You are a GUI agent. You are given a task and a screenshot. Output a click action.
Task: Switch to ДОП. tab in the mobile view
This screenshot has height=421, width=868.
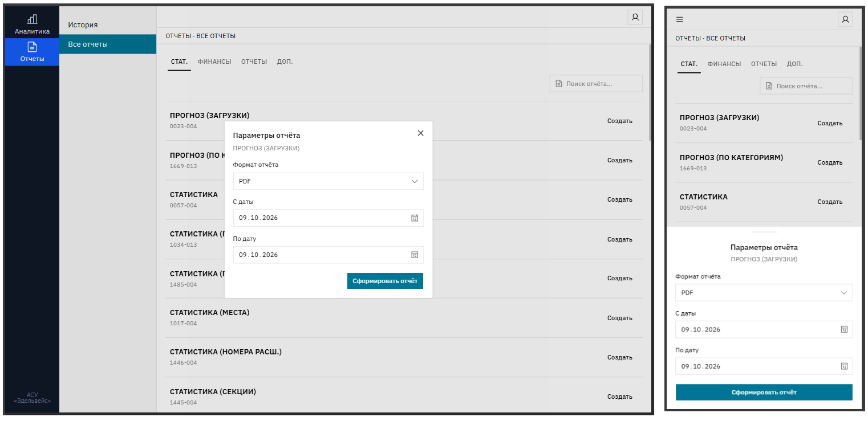[x=794, y=64]
